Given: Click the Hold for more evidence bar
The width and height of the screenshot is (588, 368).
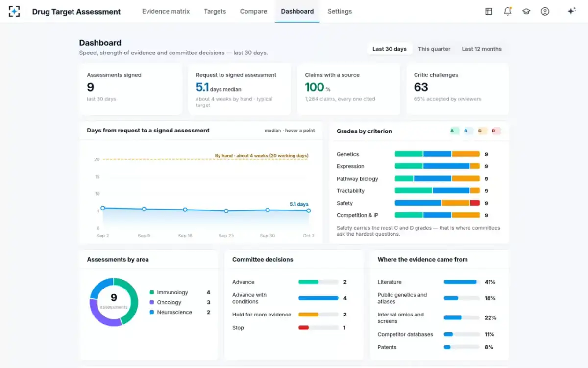Looking at the screenshot, I should point(318,315).
